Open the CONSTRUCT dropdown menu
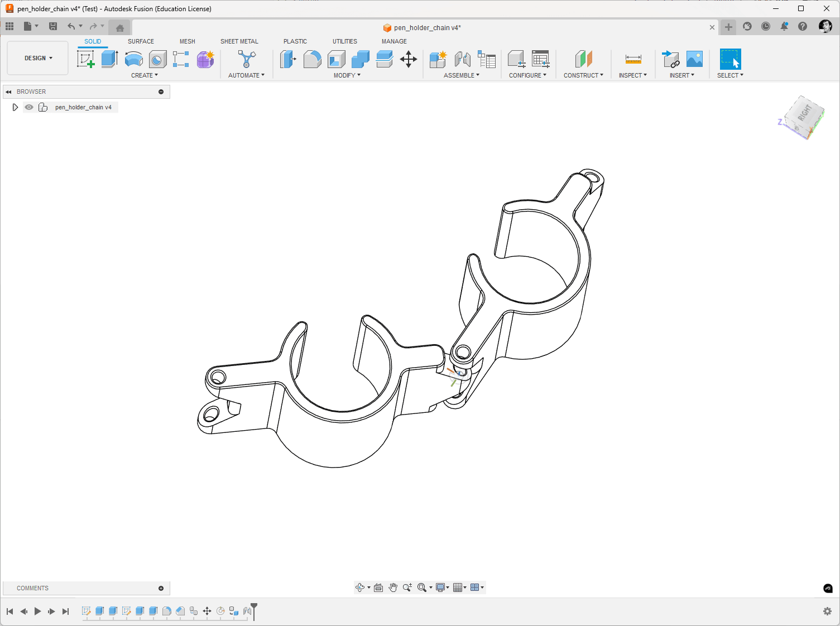Viewport: 840px width, 626px height. coord(583,75)
